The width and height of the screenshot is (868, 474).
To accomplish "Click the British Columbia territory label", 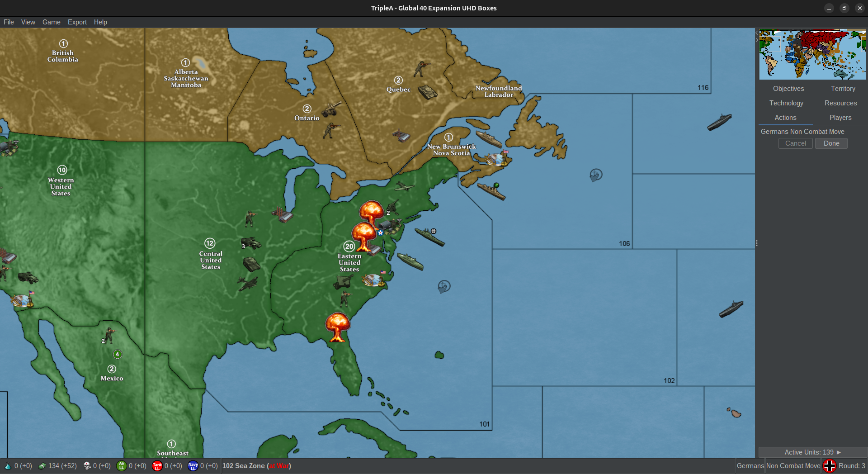I will point(63,56).
